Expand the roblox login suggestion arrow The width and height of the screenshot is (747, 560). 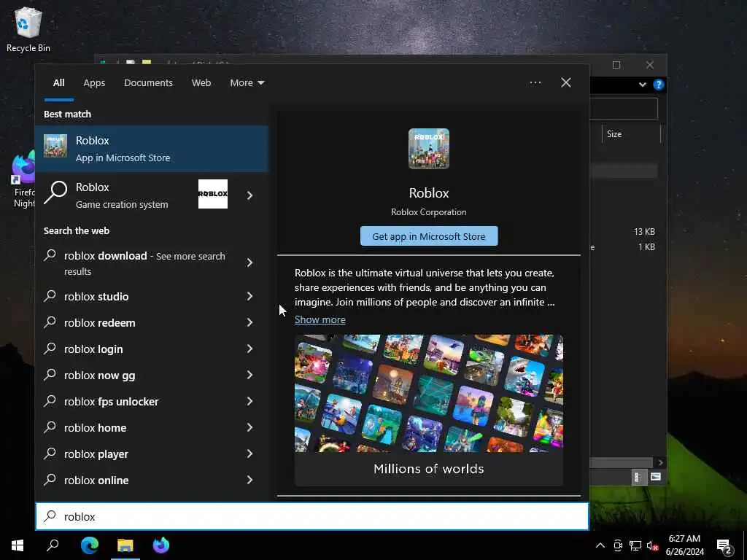tap(249, 349)
